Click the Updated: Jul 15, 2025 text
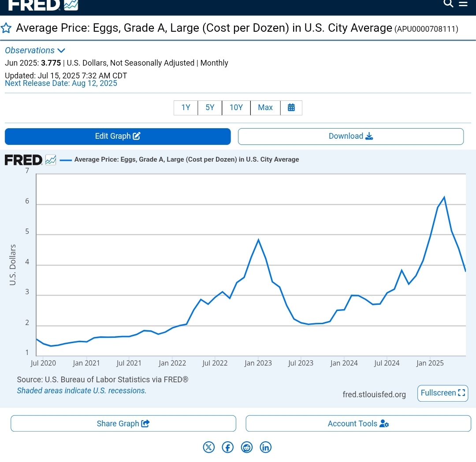Screen dimensions: 476x462 [x=66, y=76]
